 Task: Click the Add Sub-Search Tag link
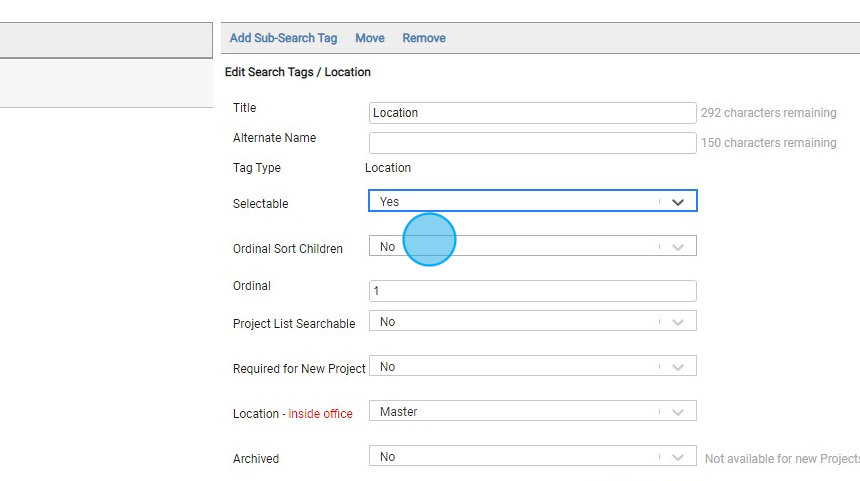(283, 38)
